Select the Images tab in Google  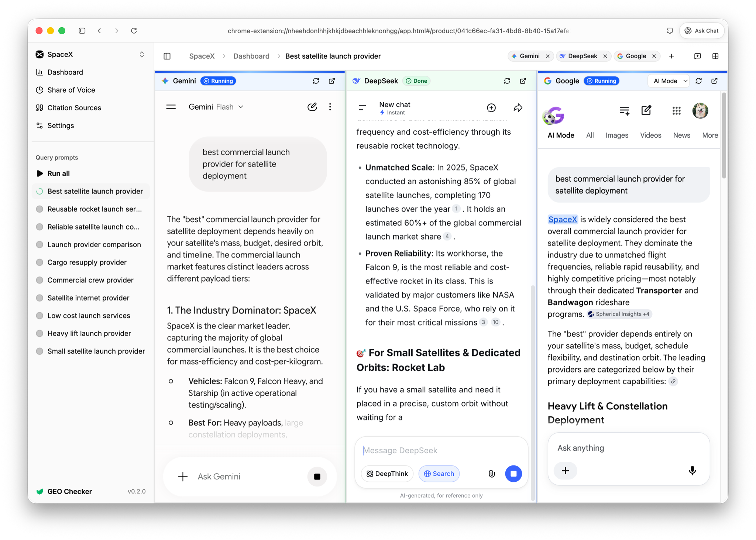[x=617, y=135]
